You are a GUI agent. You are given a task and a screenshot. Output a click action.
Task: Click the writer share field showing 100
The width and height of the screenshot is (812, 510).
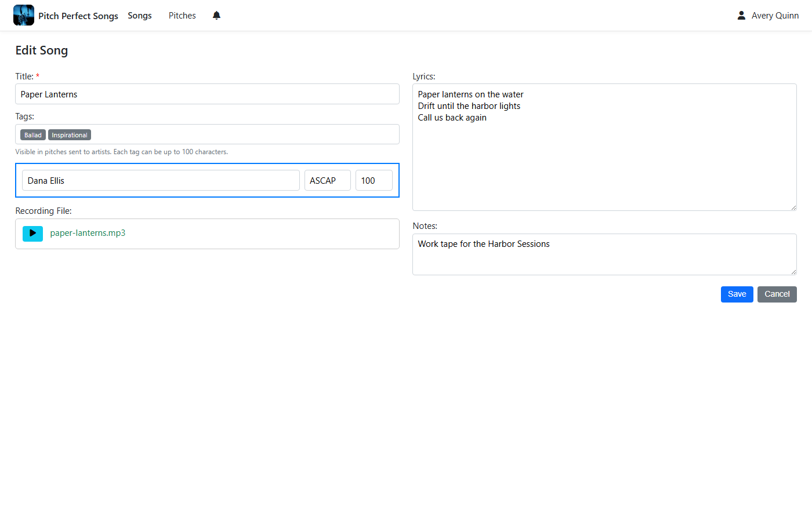374,180
